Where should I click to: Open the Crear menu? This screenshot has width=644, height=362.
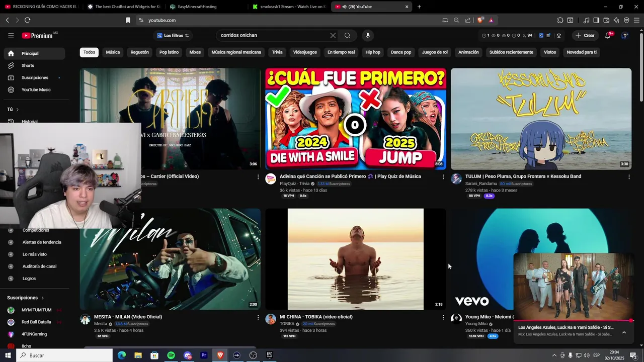tap(585, 35)
